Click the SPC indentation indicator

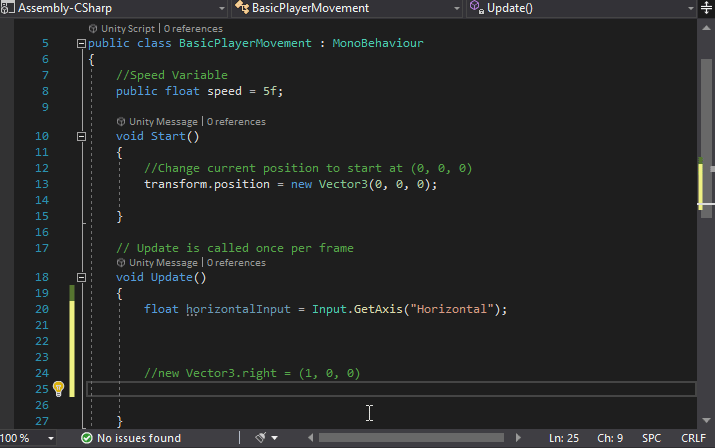click(x=651, y=438)
